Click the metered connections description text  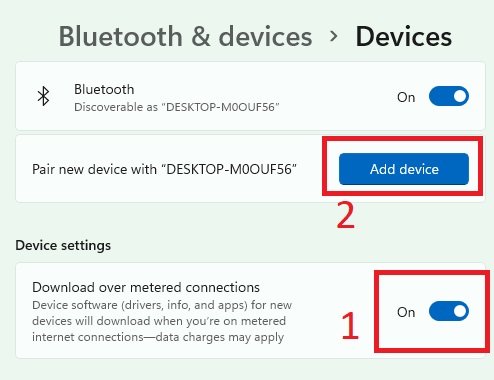[x=162, y=321]
